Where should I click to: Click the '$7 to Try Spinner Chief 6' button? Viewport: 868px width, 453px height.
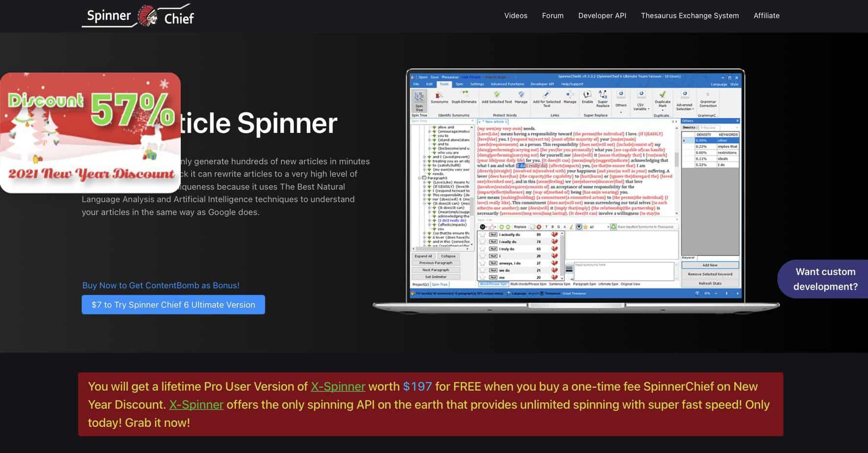(174, 304)
